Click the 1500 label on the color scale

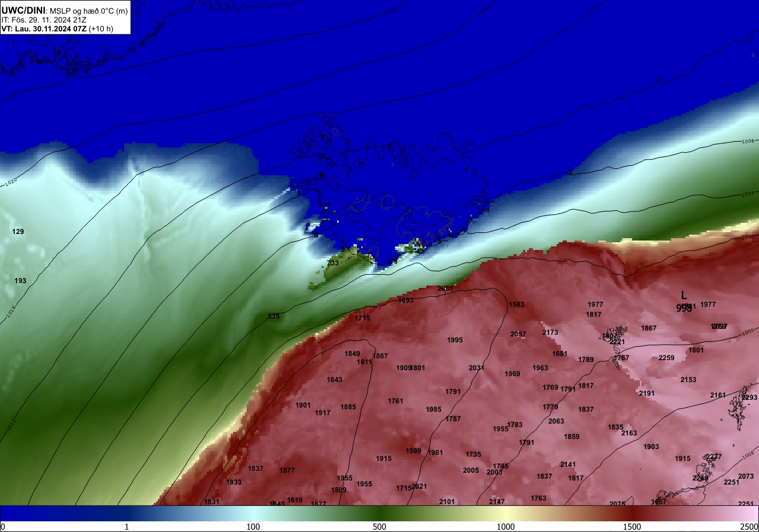click(632, 527)
